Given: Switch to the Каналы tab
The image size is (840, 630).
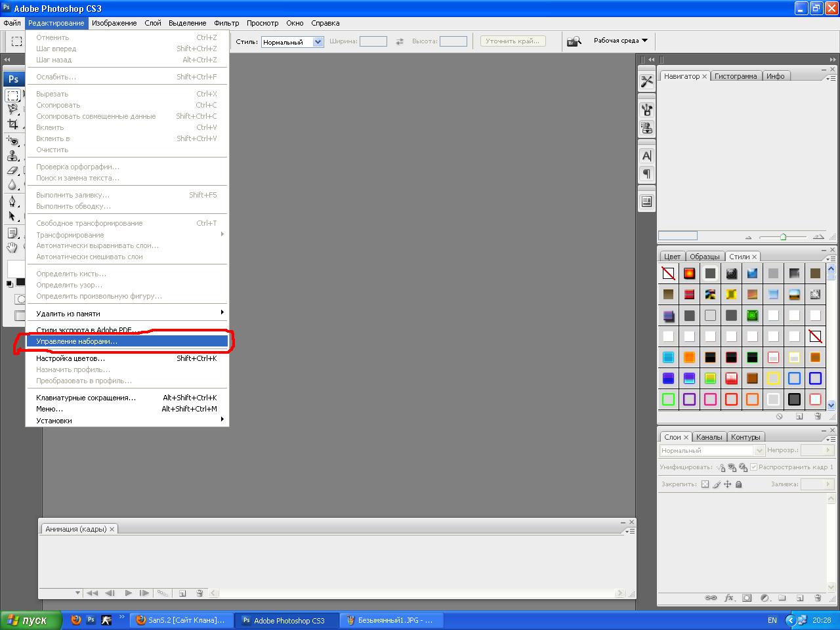Looking at the screenshot, I should [709, 437].
